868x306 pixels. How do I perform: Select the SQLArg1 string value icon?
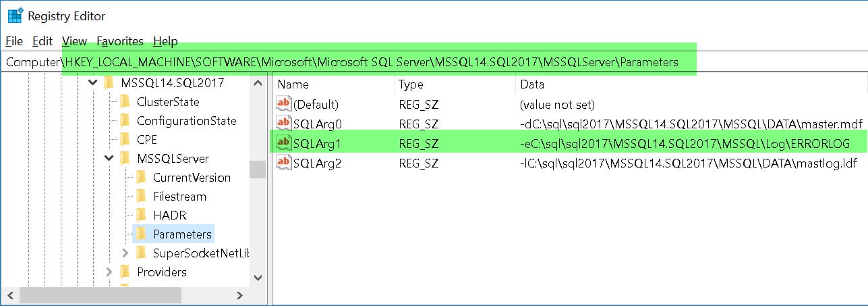tap(284, 143)
